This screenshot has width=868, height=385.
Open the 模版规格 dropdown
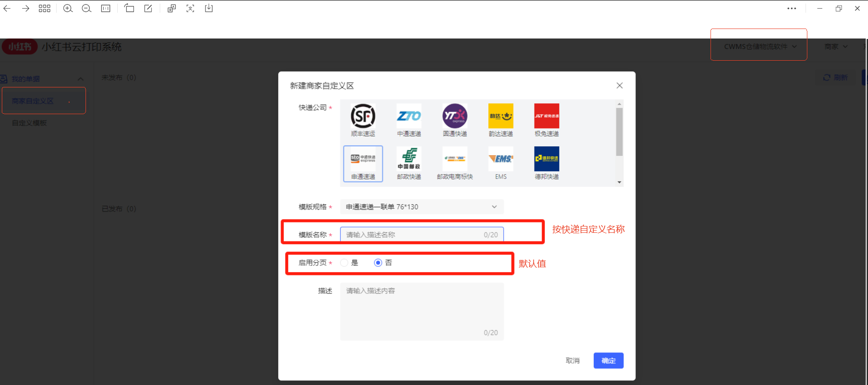422,207
